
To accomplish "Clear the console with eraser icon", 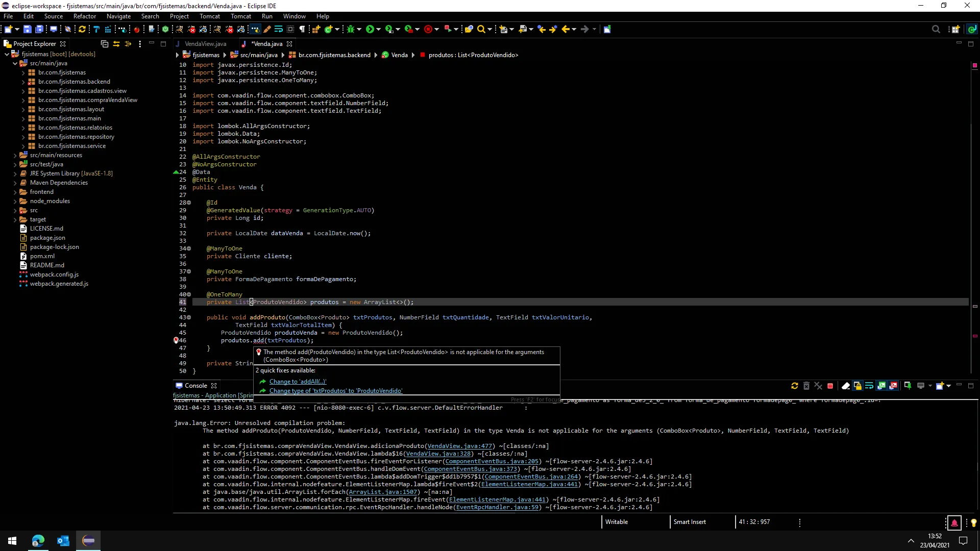I will (845, 386).
